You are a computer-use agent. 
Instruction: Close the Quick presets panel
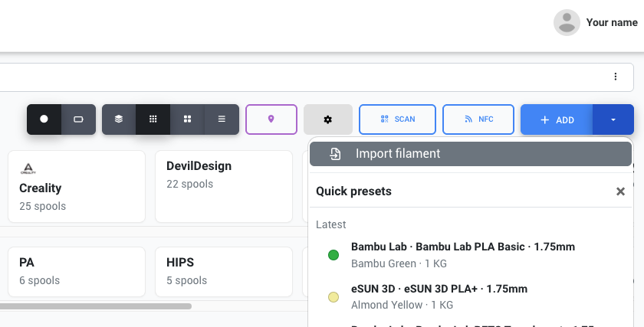(x=620, y=191)
